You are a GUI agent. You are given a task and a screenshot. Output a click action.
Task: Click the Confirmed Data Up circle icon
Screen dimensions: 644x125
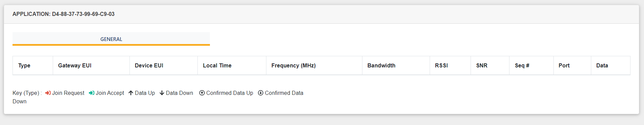click(202, 93)
